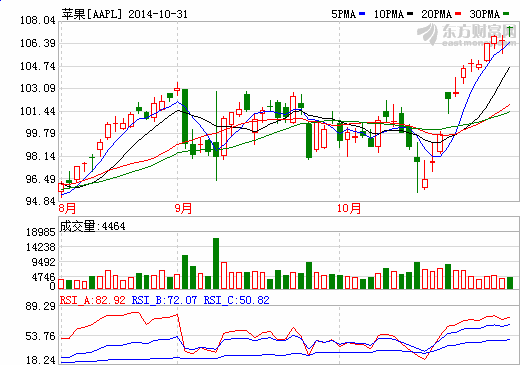Viewport: 520px width, 365px height.
Task: Click the 108.04 price axis label
Action: (x=37, y=20)
